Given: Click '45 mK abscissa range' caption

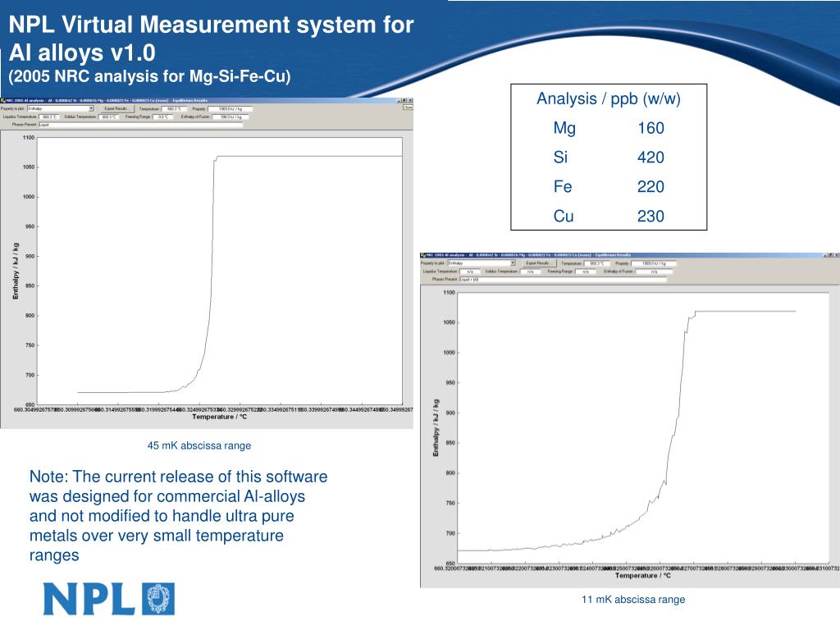Looking at the screenshot, I should (x=199, y=445).
